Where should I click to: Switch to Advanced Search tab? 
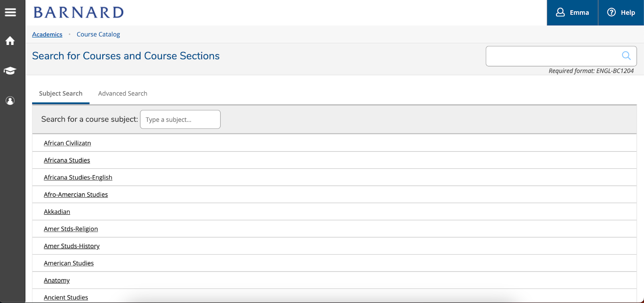[123, 93]
